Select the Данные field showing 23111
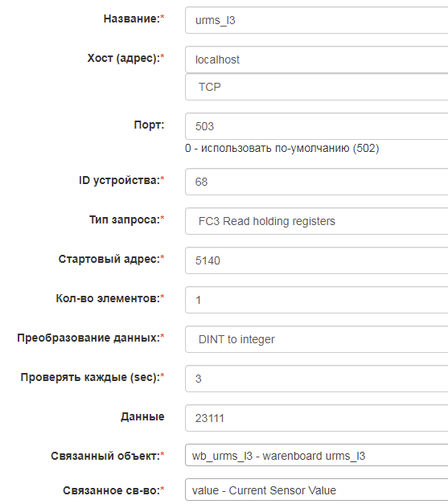 316,418
